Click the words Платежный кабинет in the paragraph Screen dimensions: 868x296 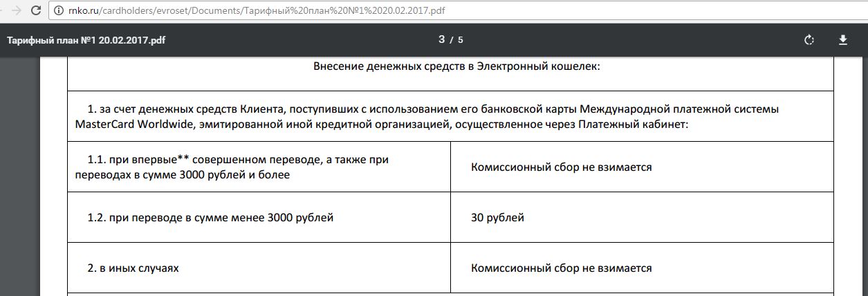(x=631, y=124)
